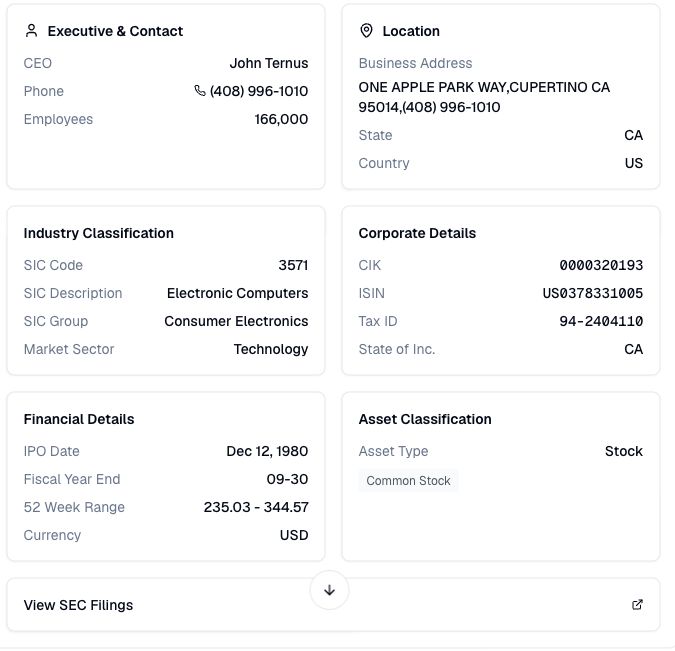675x651 pixels.
Task: Click the employees value 166,000
Action: click(281, 119)
